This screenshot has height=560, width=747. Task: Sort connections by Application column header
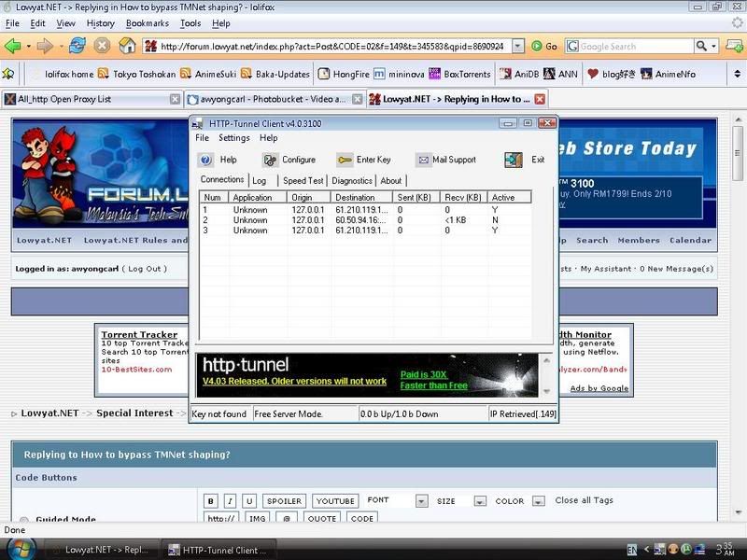[x=258, y=197]
